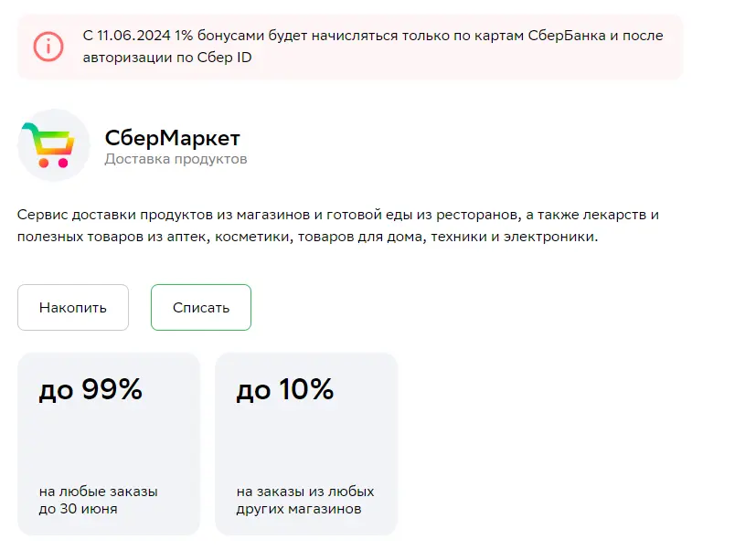Click the service description paragraph
Screen dimensions: 756x550
pos(338,226)
